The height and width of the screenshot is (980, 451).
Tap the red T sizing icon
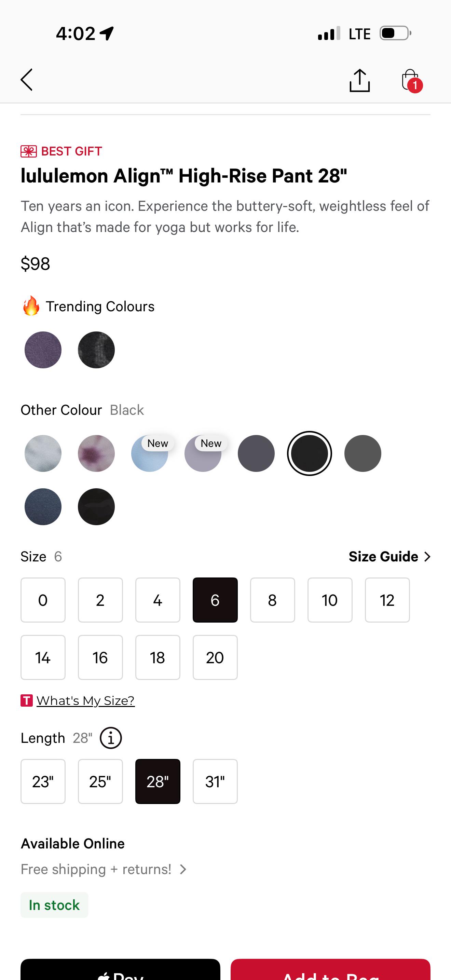pyautogui.click(x=27, y=700)
